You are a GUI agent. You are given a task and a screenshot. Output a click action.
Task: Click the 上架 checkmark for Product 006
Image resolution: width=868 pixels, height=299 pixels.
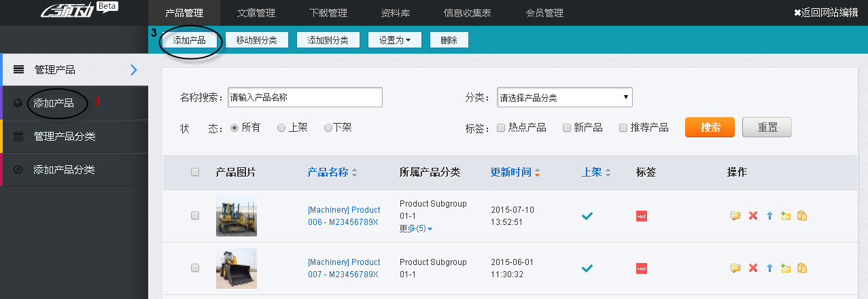tap(587, 216)
